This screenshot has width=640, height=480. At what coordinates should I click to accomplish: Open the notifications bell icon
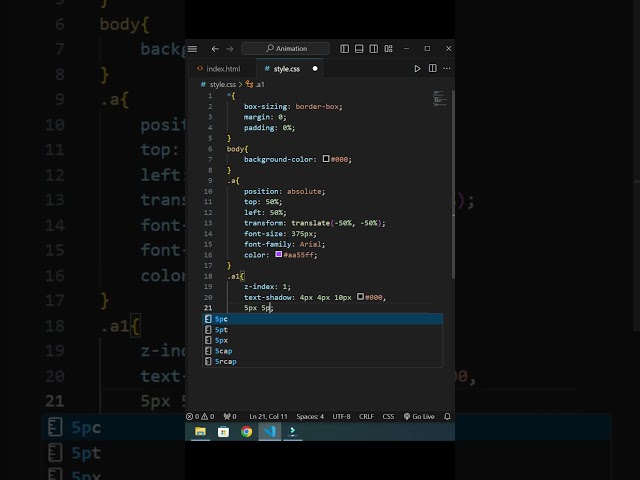[447, 416]
